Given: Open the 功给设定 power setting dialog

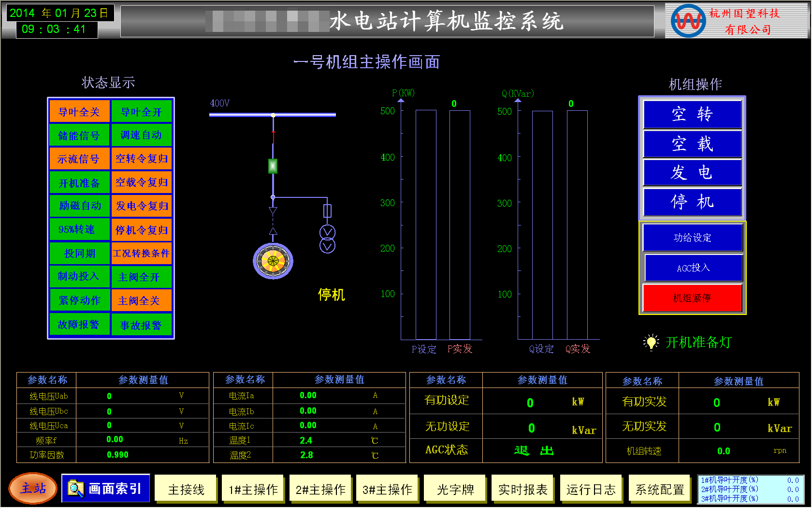Looking at the screenshot, I should point(692,238).
